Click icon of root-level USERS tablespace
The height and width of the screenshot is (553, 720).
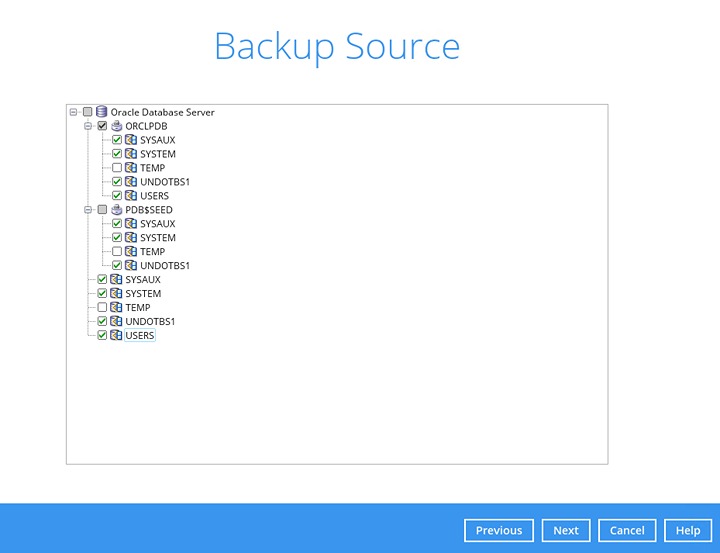pos(117,335)
